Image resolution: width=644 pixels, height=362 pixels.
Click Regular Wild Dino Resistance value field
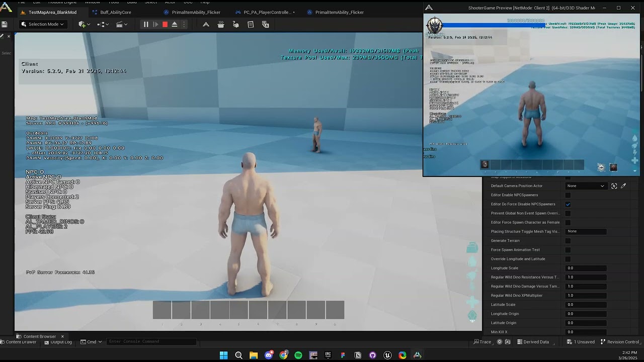click(586, 277)
